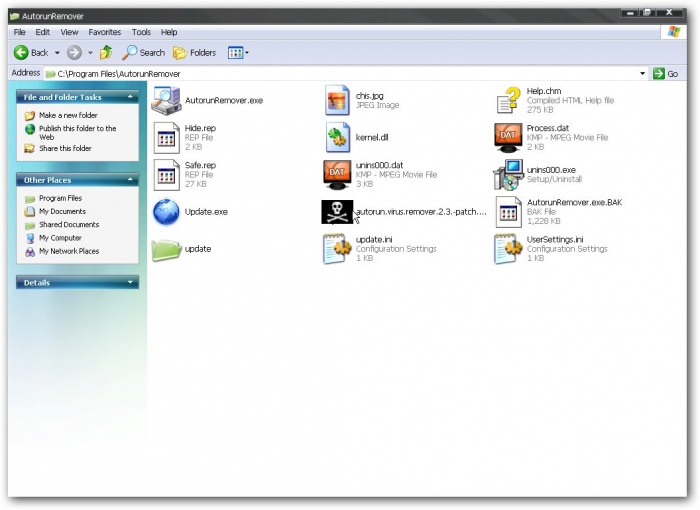Select file name autorun.virus.remover.2.3.-patch
Image resolution: width=700 pixels, height=510 pixels.
pos(421,212)
